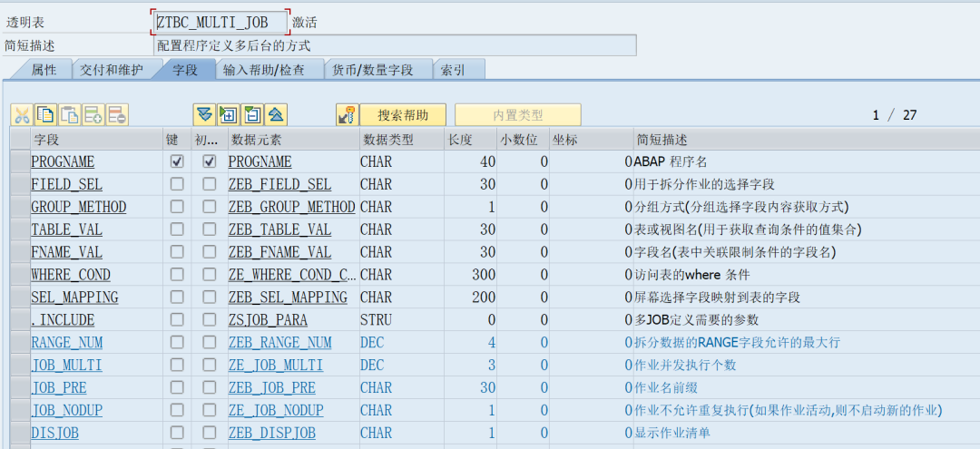Open data element ZE_JOB_MULTI
Image resolution: width=980 pixels, height=449 pixels.
click(276, 365)
